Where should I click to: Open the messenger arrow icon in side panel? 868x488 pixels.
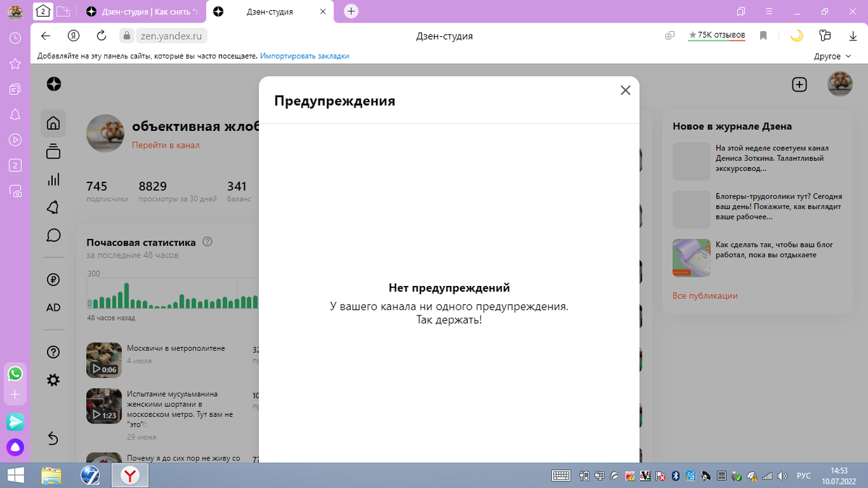(x=14, y=421)
